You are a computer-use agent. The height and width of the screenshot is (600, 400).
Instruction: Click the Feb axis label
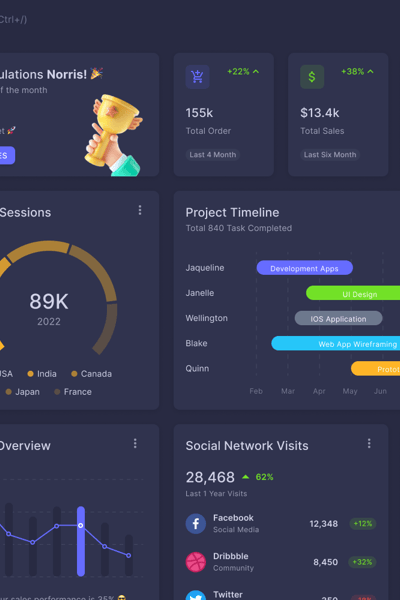[x=256, y=391]
